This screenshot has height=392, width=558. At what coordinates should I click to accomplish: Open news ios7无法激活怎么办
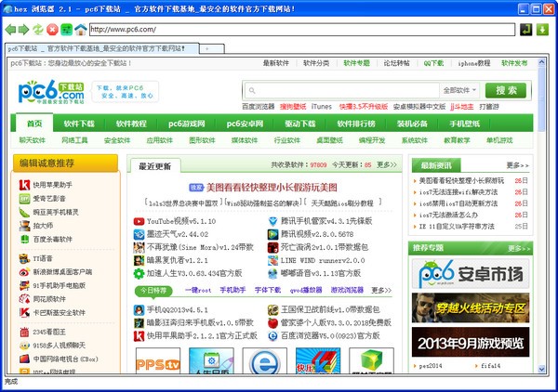pos(448,215)
